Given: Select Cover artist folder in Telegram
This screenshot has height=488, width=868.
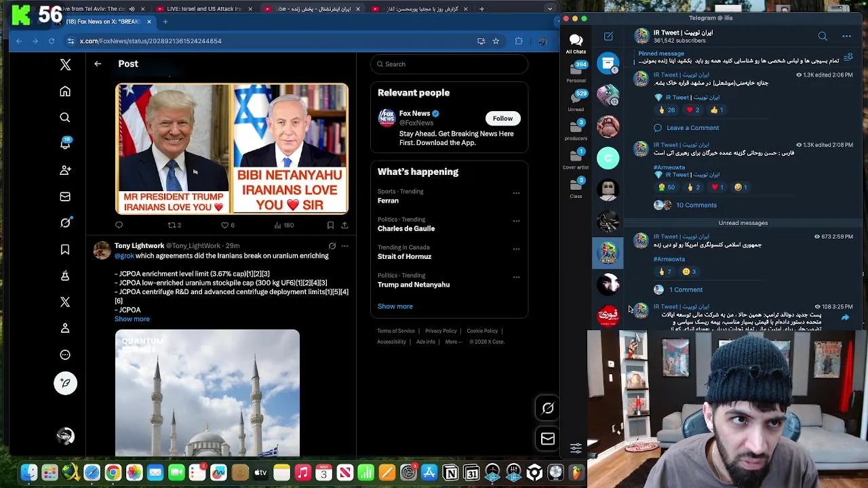Looking at the screenshot, I should (x=576, y=159).
